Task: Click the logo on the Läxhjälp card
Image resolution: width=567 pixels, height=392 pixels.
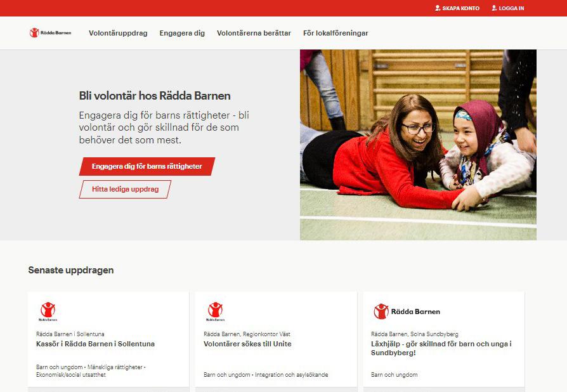Action: click(x=407, y=311)
